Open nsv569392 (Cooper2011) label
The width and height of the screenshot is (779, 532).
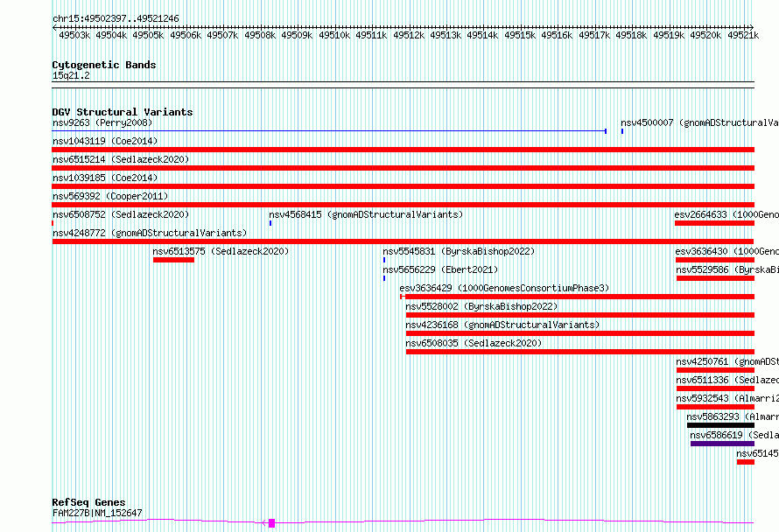pos(110,196)
